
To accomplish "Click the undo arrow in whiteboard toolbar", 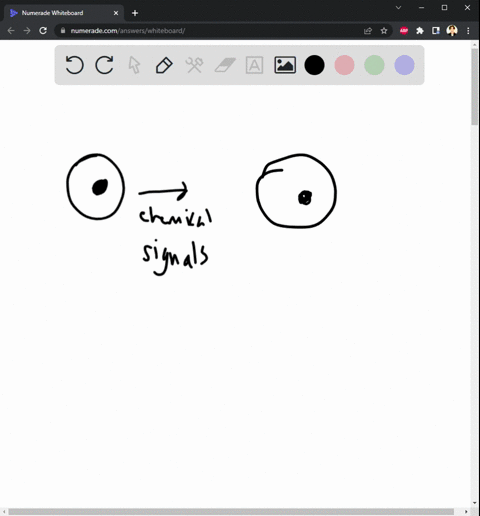I will point(74,65).
